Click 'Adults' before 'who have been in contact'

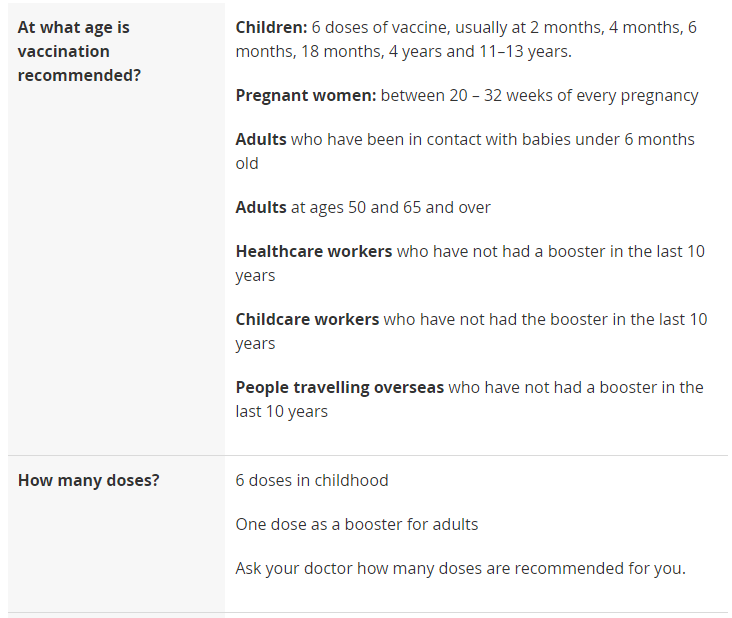click(261, 139)
